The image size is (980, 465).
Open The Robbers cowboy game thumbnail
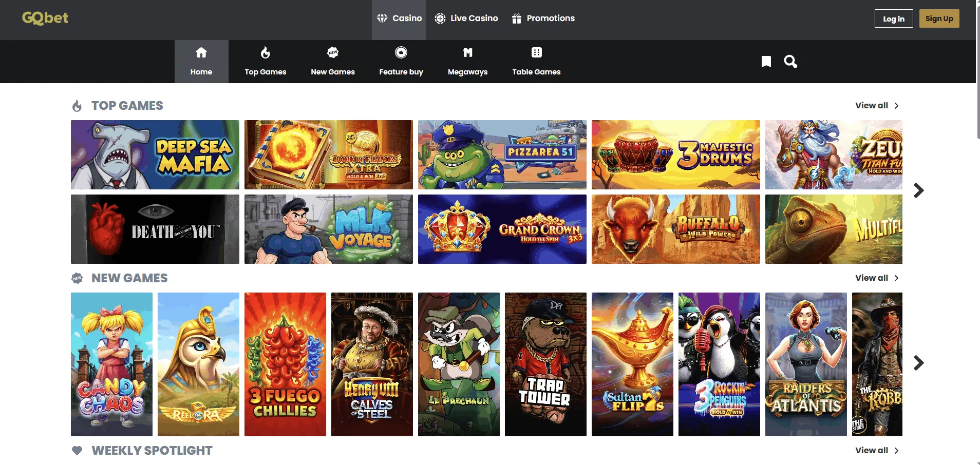[x=877, y=364]
